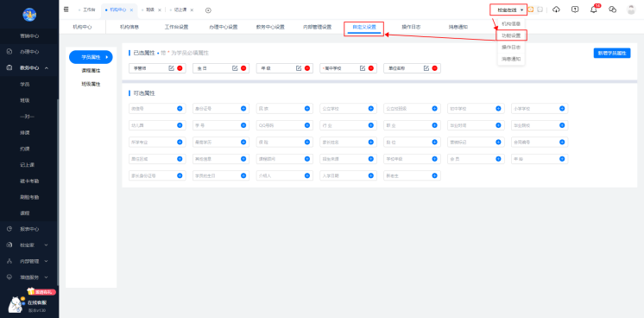Open the cloud upload icon in header
The width and height of the screenshot is (644, 318).
click(556, 10)
